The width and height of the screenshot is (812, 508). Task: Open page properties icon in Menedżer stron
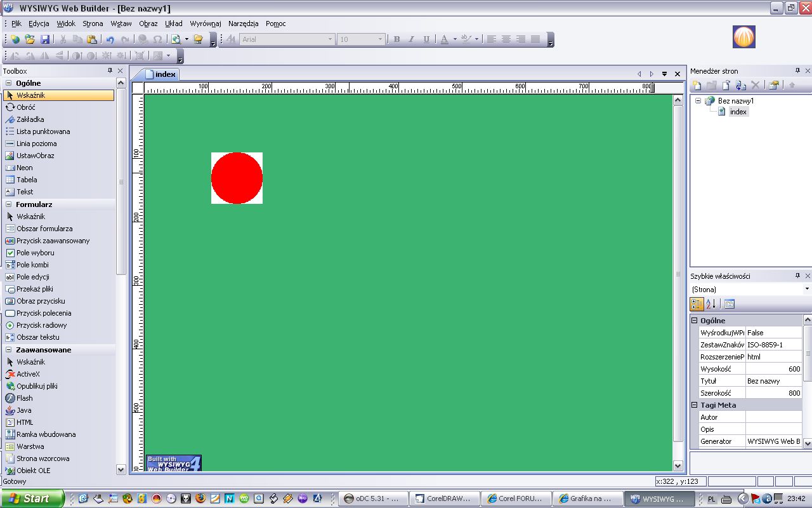tap(773, 85)
